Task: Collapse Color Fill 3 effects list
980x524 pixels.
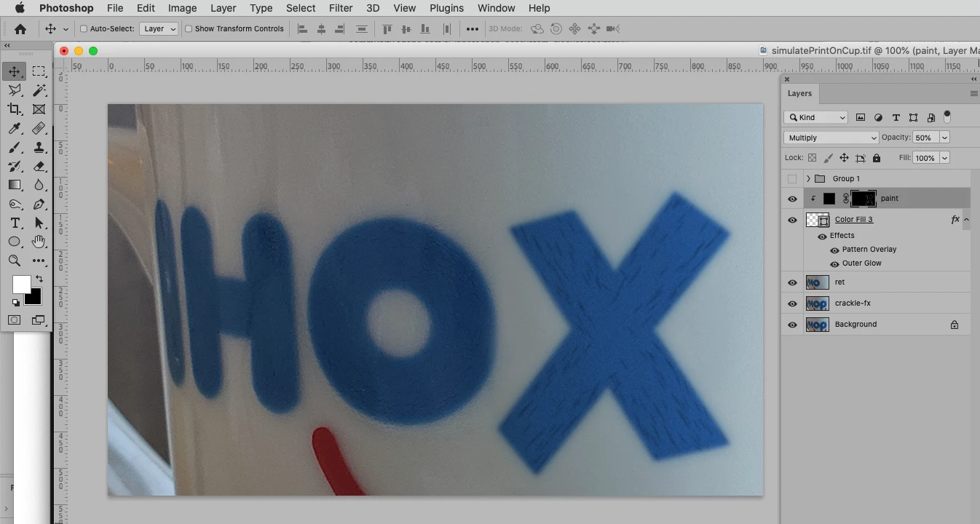Action: [966, 219]
